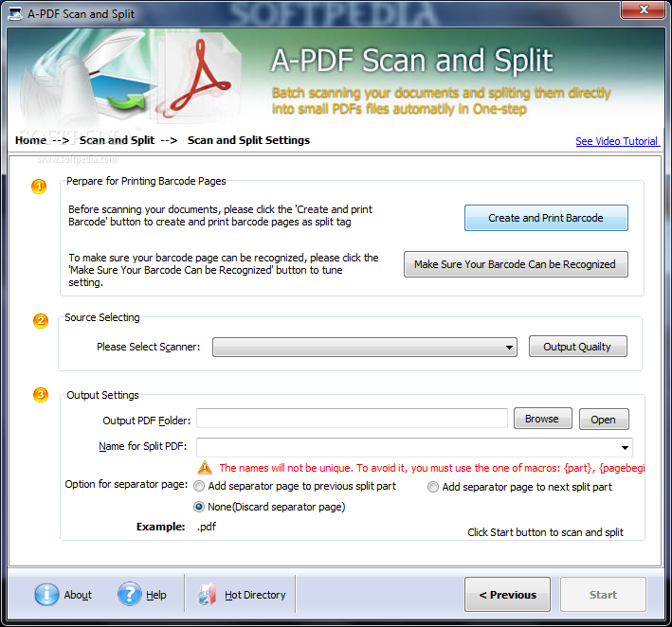Open the output PDF folder
This screenshot has width=672, height=627.
click(x=604, y=420)
